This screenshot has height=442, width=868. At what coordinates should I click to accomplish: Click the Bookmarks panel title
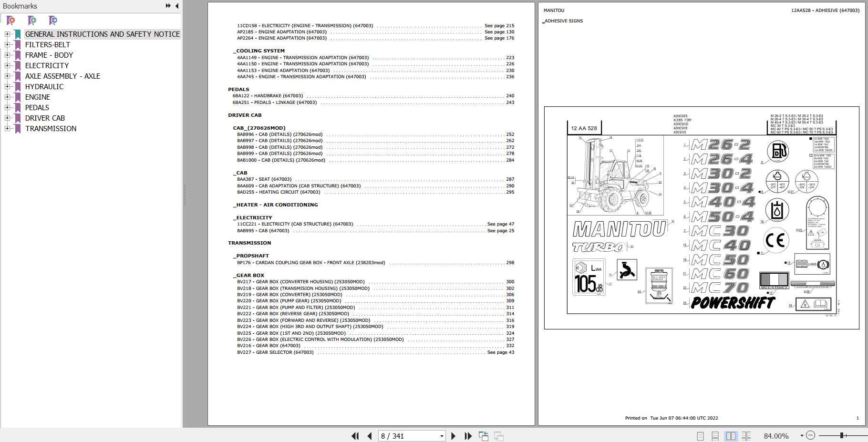click(x=20, y=6)
